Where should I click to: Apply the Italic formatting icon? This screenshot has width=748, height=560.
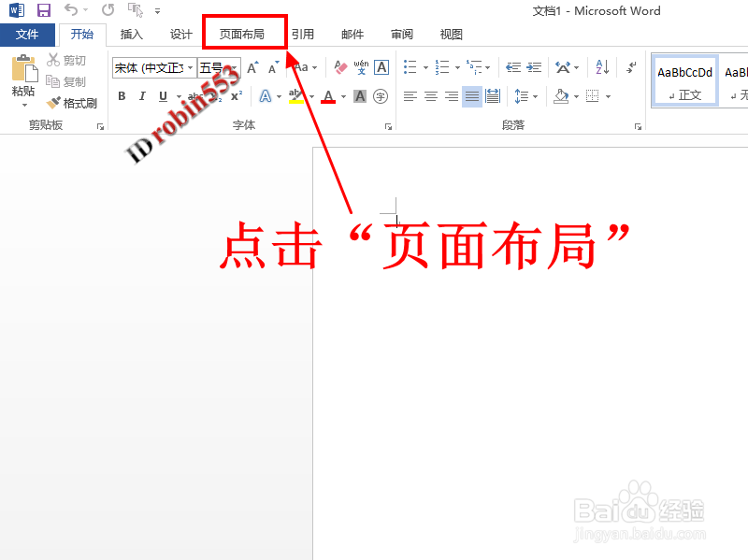142,94
